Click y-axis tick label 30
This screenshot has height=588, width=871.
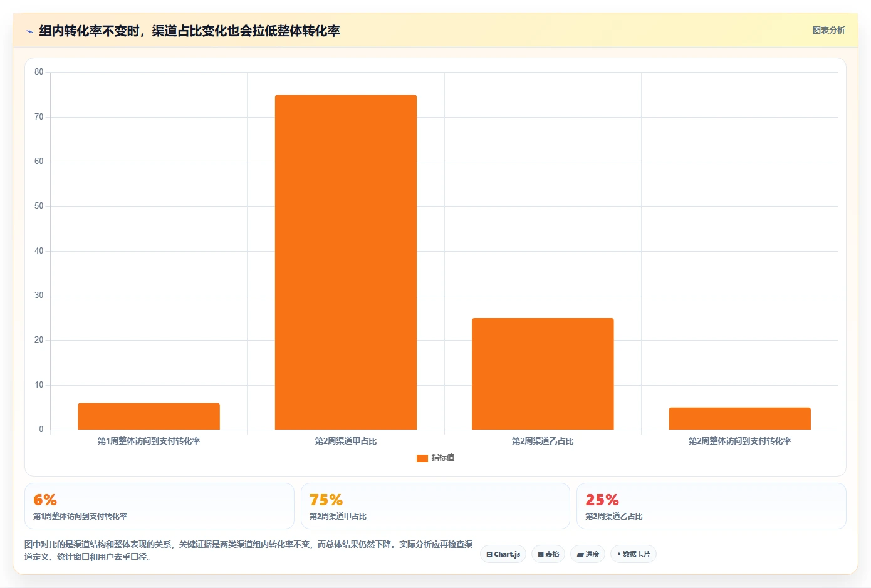click(39, 296)
